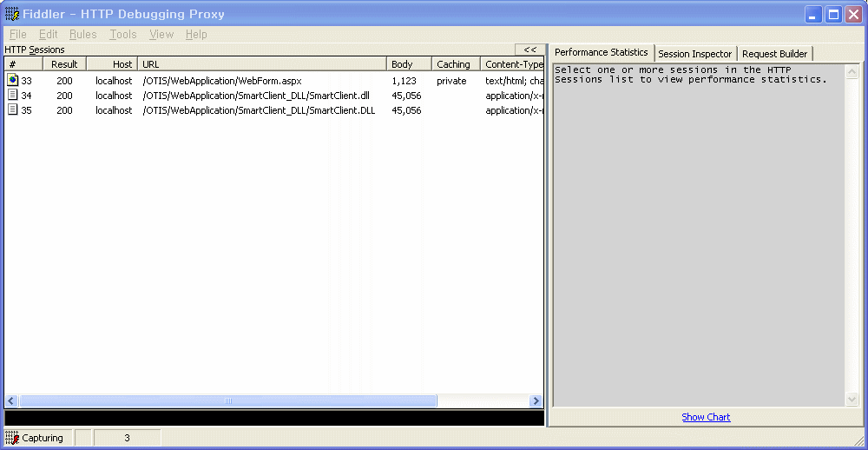The height and width of the screenshot is (450, 868).
Task: Click statistics panel scroll up arrow
Action: [852, 72]
